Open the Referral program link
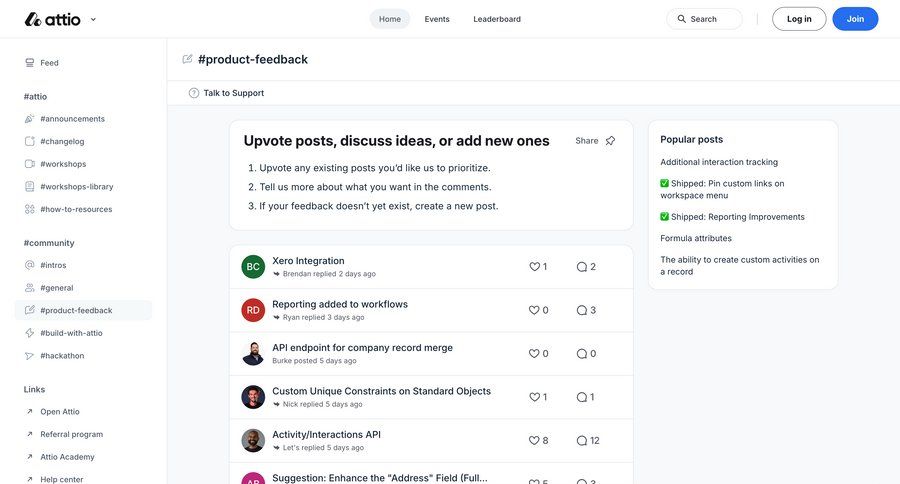This screenshot has height=484, width=900. coord(71,434)
